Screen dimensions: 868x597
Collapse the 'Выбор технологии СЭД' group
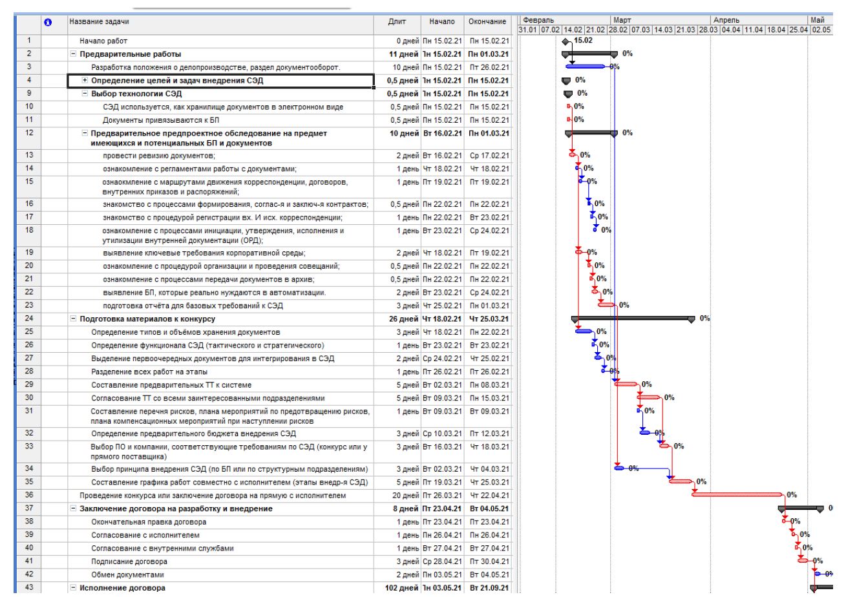point(85,94)
